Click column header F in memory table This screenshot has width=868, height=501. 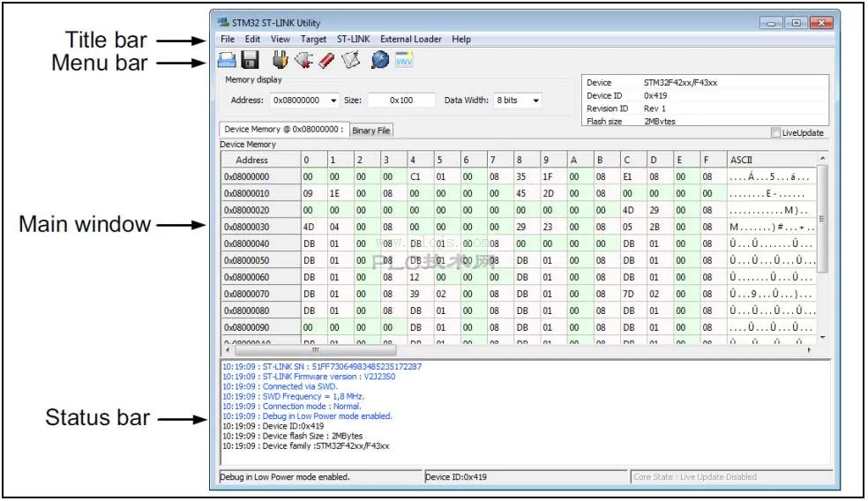[x=713, y=160]
